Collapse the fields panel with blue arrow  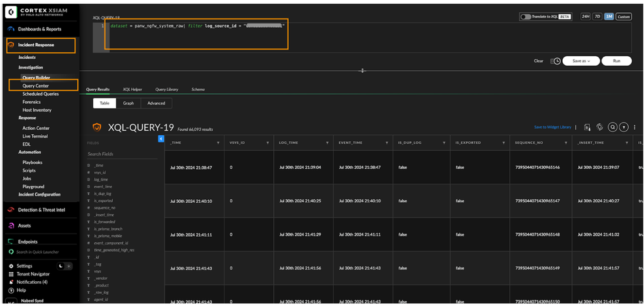tap(161, 139)
